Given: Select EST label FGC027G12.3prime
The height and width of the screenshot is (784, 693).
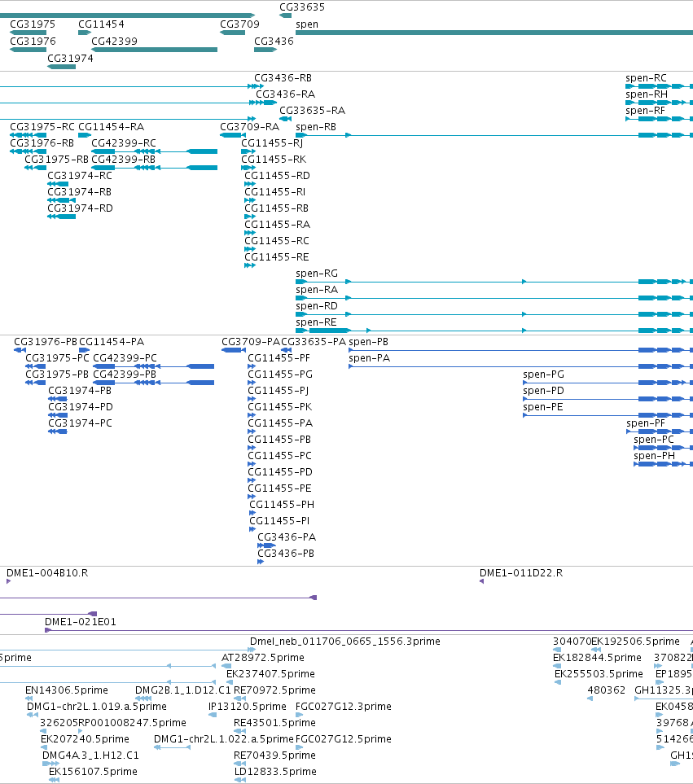Looking at the screenshot, I should tap(343, 707).
